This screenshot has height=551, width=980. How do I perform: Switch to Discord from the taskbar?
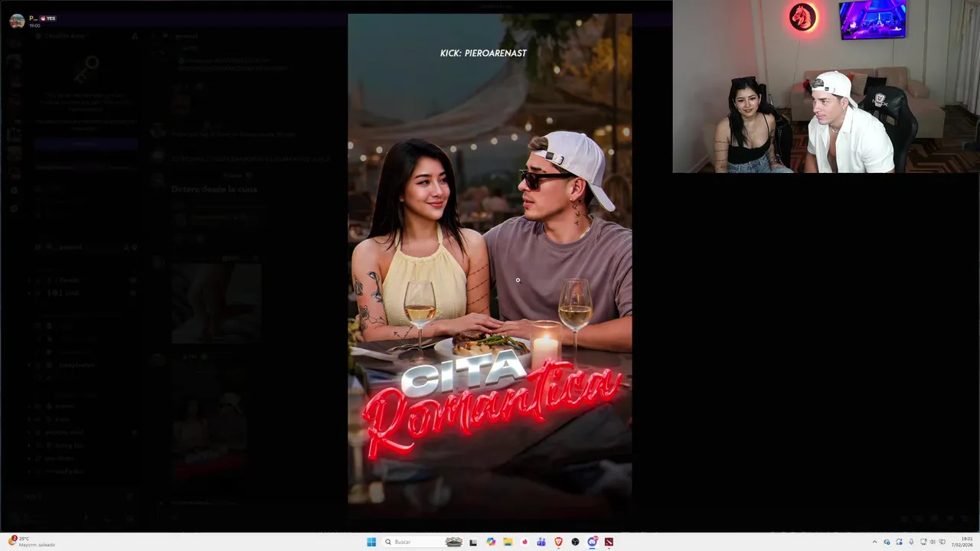[x=592, y=542]
